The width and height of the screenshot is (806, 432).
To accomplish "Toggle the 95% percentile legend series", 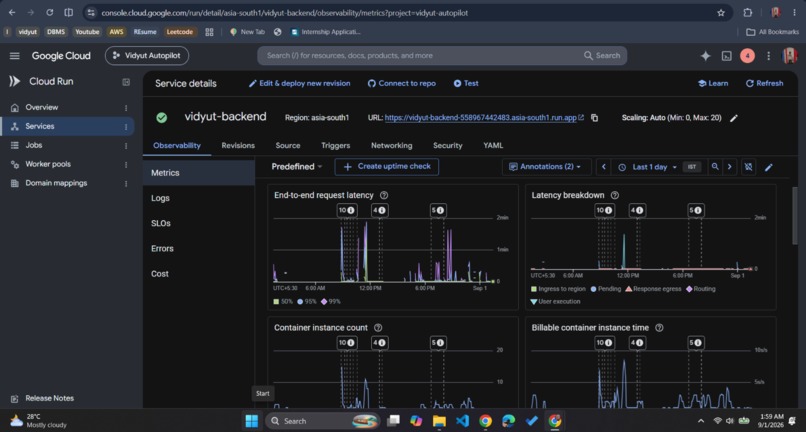I will tap(307, 301).
